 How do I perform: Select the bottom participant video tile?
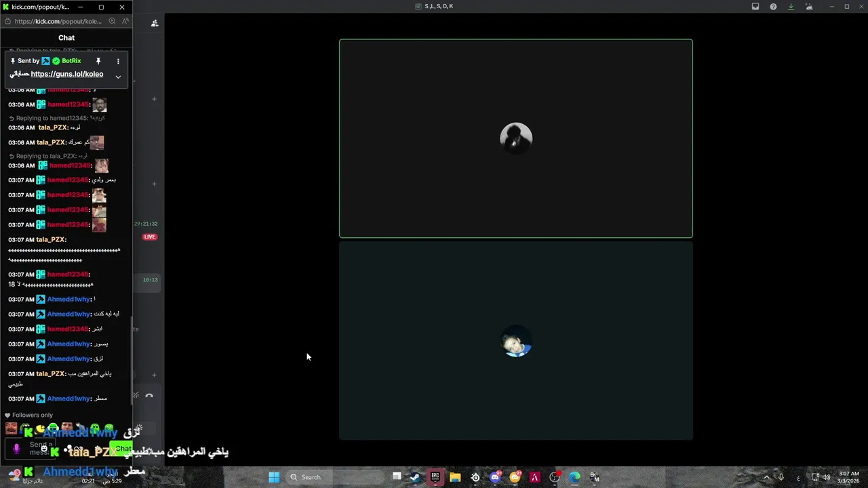pos(516,341)
